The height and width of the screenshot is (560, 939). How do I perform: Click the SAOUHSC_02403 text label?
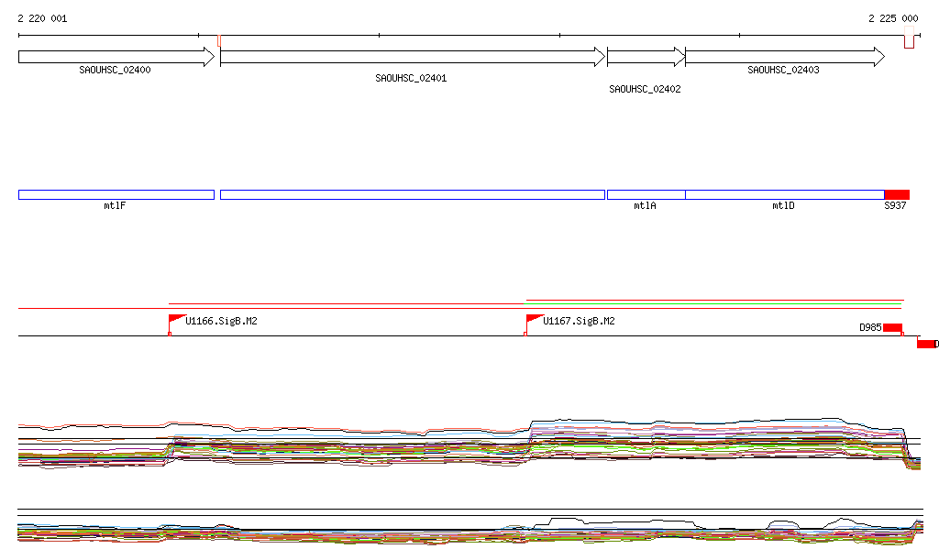click(783, 70)
